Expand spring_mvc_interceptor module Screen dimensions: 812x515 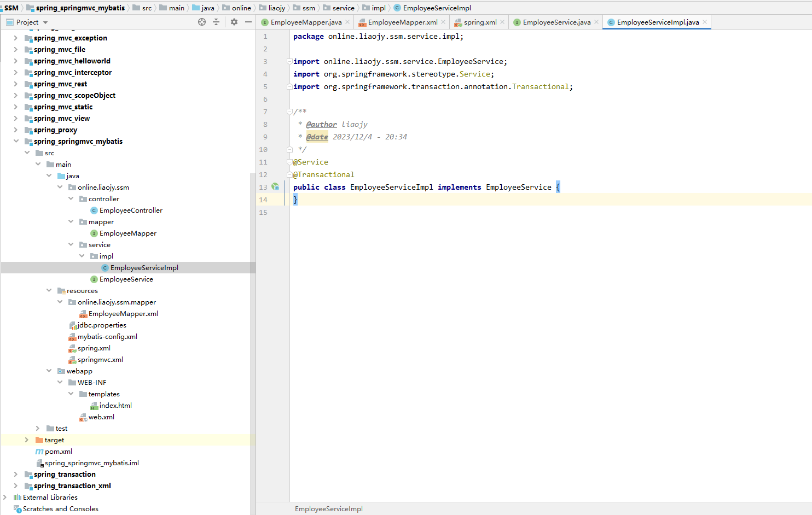point(16,73)
